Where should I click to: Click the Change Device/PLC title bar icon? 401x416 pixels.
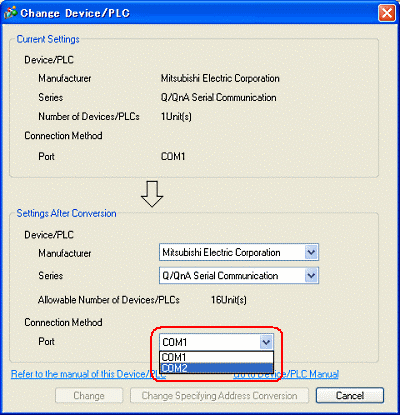[10, 13]
